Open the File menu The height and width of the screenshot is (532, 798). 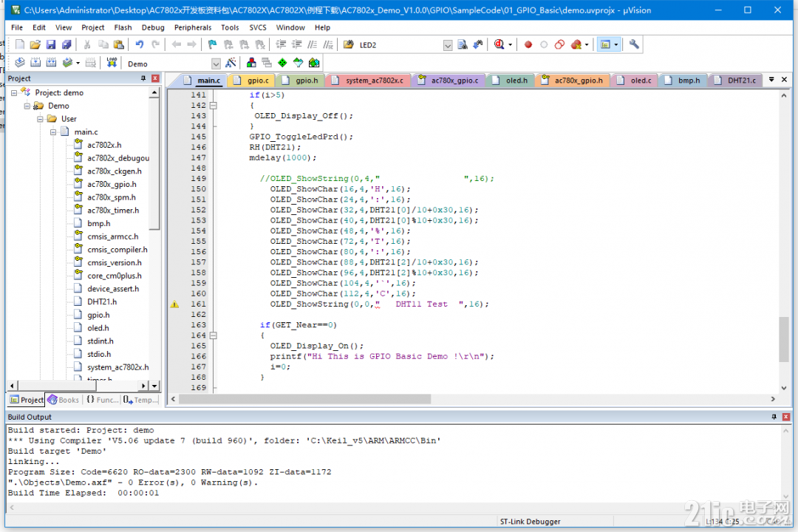[17, 27]
